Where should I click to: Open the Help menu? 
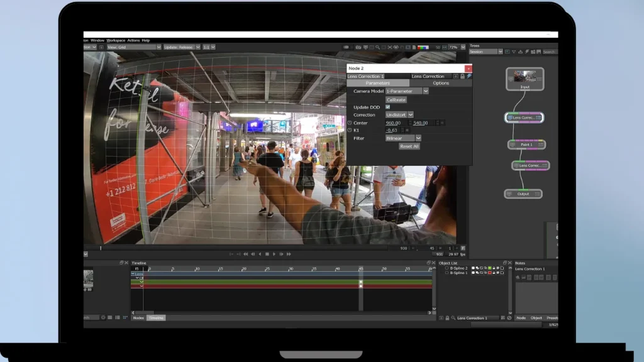pyautogui.click(x=146, y=41)
